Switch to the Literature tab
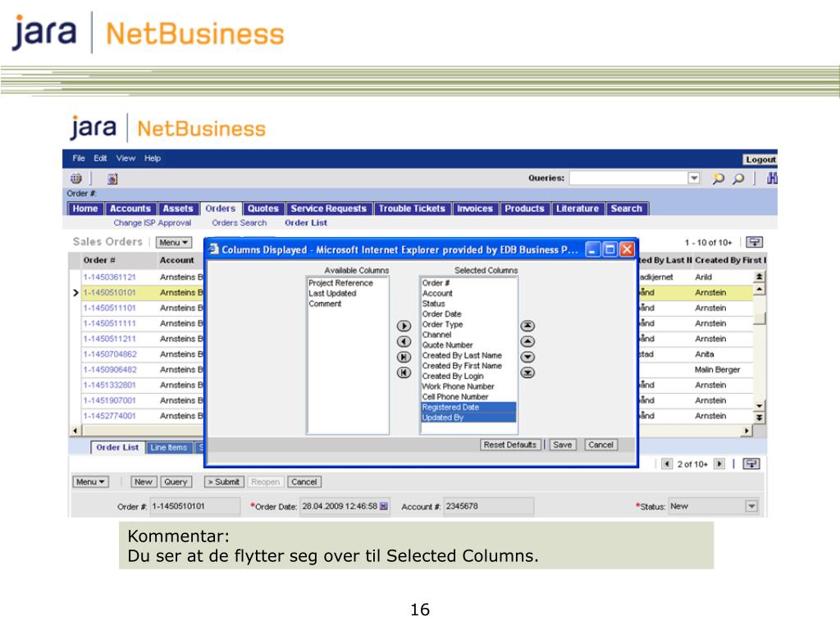This screenshot has height=630, width=840. click(x=577, y=208)
